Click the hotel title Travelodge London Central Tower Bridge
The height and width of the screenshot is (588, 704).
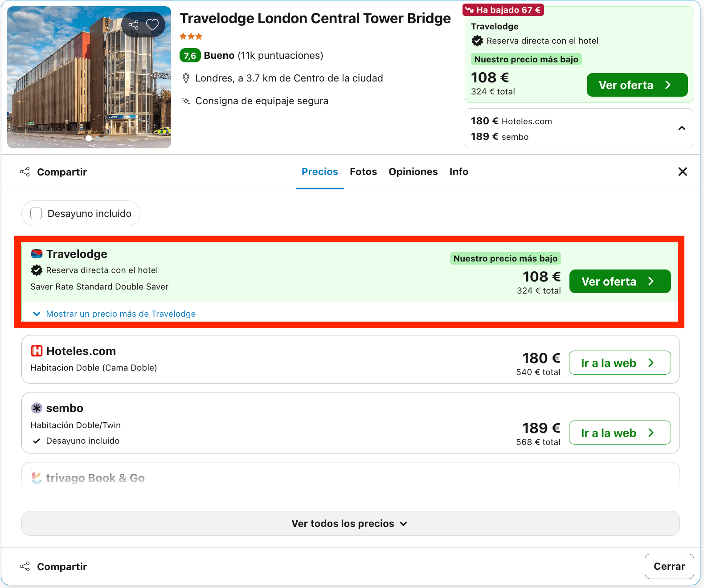pos(315,18)
